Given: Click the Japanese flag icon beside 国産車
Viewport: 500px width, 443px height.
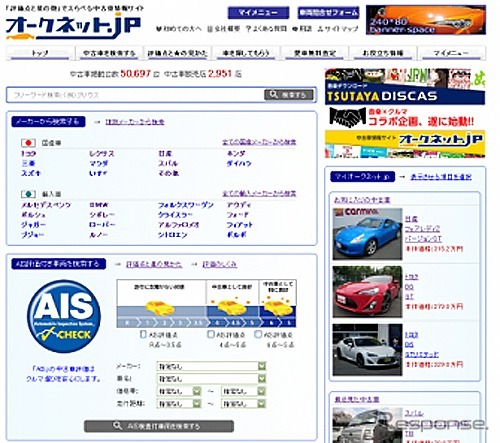Looking at the screenshot, I should [28, 143].
